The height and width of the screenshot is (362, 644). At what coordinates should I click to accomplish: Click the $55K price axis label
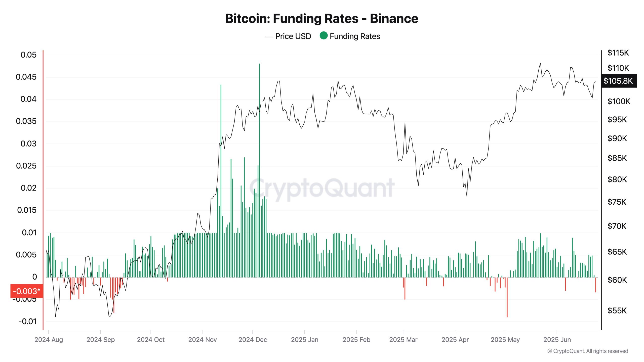tap(617, 311)
